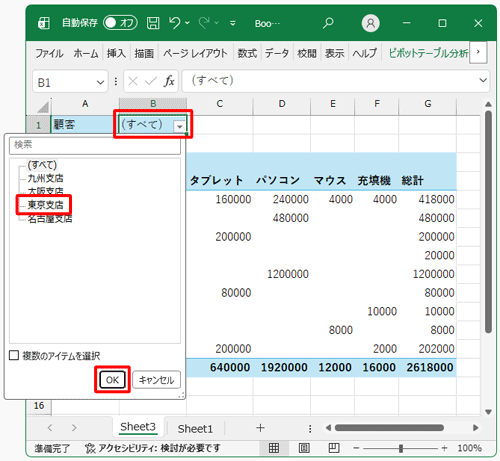Click the タブレット column heading

216,180
